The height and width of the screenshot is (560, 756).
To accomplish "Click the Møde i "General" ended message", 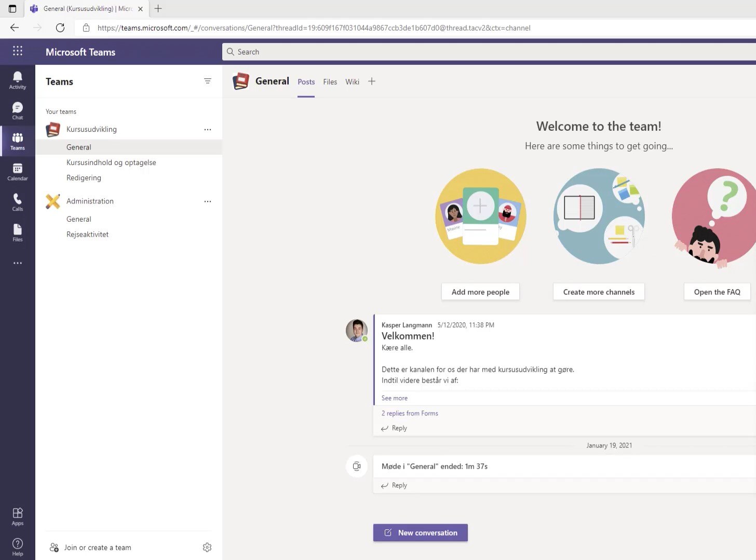I will coord(435,467).
